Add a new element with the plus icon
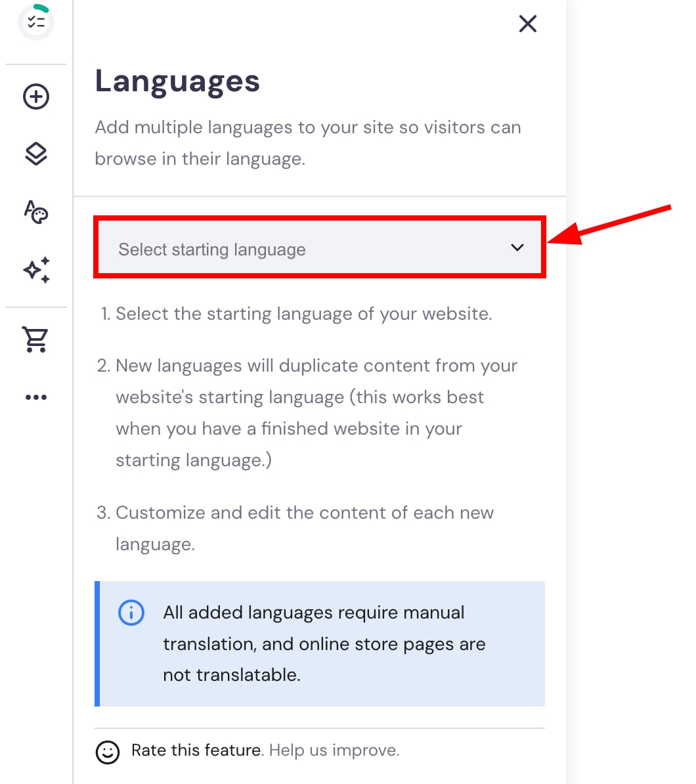This screenshot has width=696, height=784. [35, 96]
